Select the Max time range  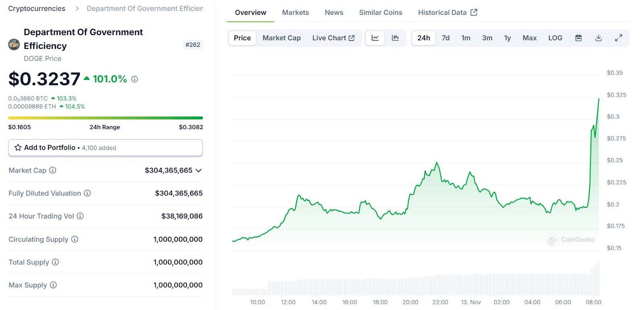530,38
